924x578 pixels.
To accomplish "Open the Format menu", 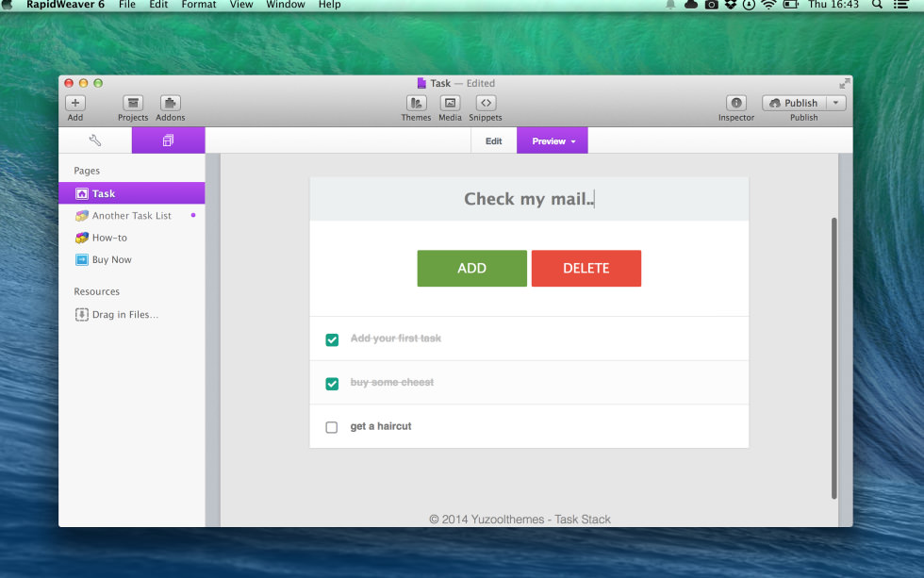I will 199,5.
